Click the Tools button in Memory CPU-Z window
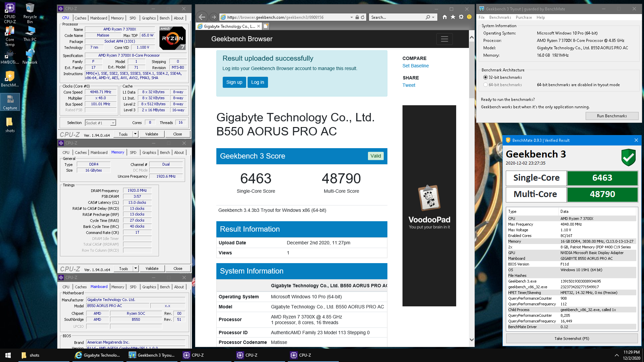This screenshot has height=362, width=644. [x=123, y=269]
